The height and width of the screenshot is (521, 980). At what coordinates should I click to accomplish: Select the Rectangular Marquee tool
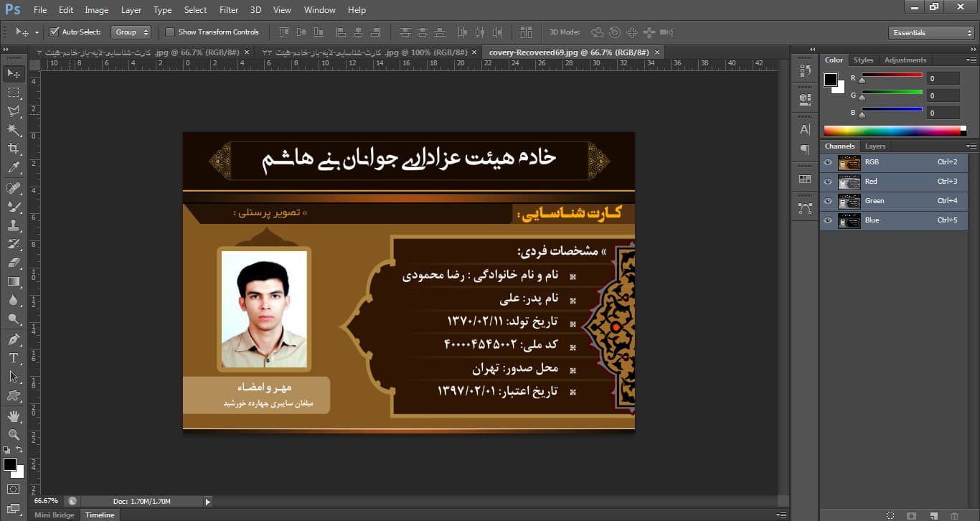14,93
